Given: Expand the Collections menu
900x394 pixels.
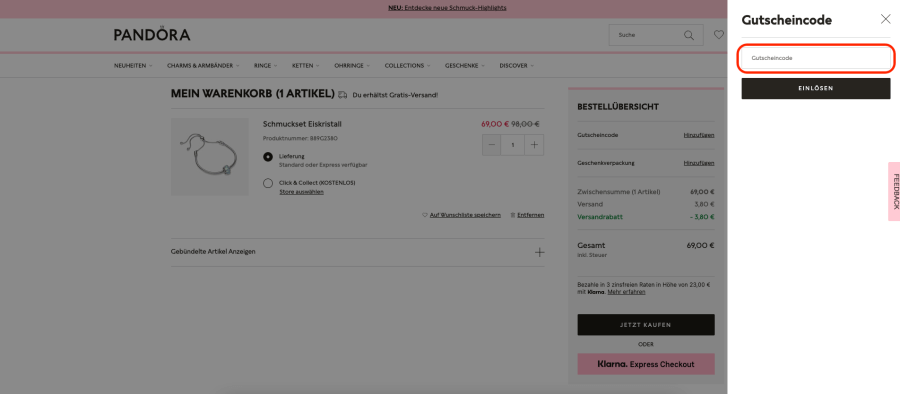Looking at the screenshot, I should 408,65.
